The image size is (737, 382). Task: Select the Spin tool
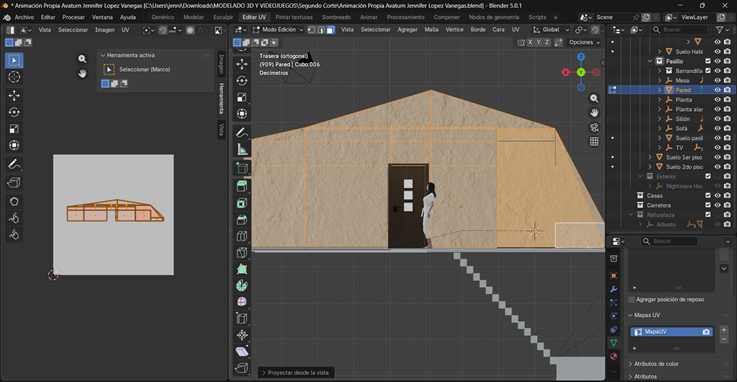coord(242,285)
